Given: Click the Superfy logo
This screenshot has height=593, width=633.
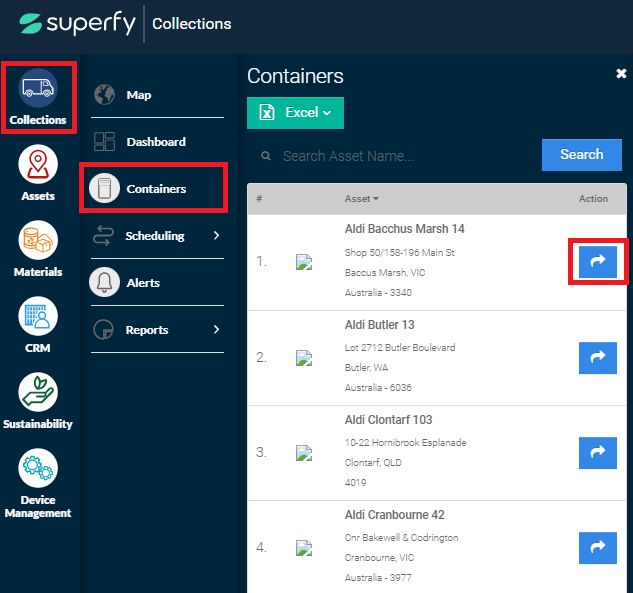Looking at the screenshot, I should [x=78, y=23].
